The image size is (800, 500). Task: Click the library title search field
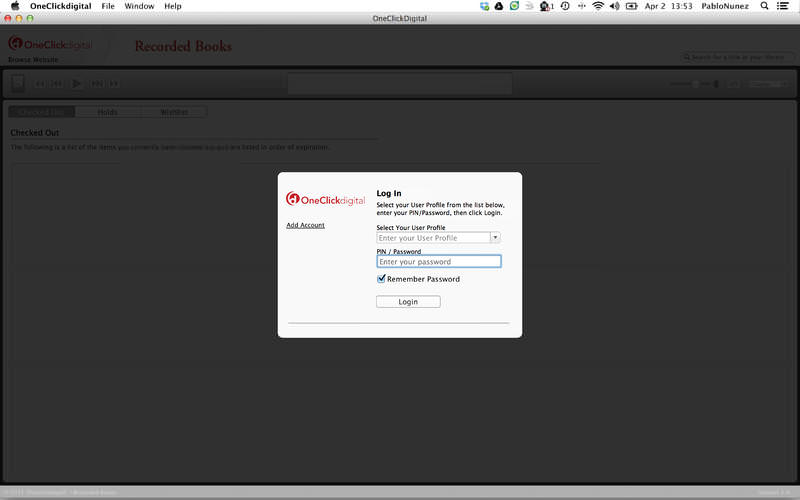(x=737, y=57)
